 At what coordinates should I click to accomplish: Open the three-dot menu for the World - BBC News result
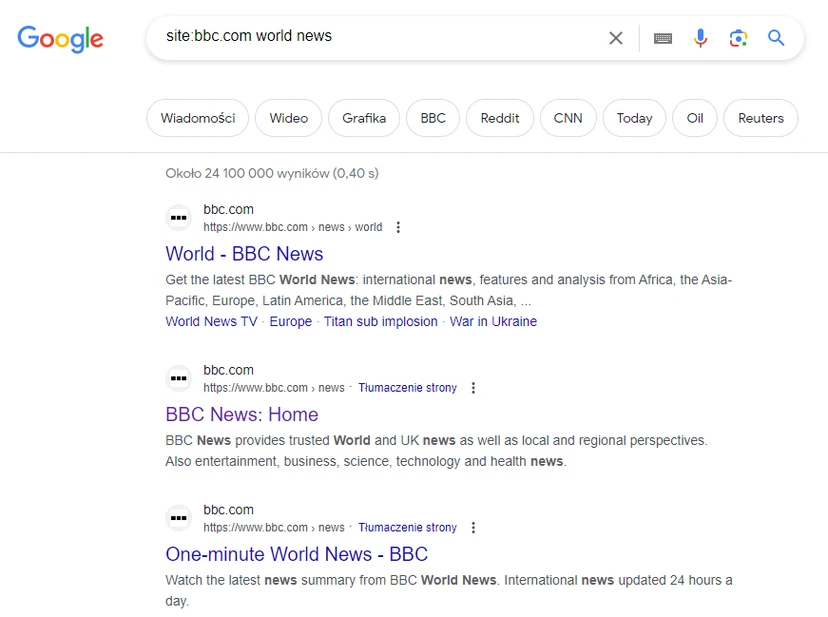398,227
